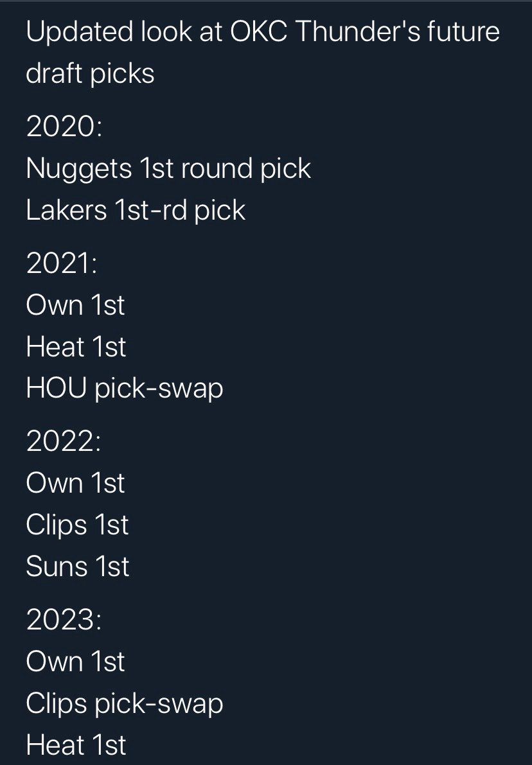Select the '2021:' year heading
Viewport: 532px width, 765px height.
tap(62, 263)
